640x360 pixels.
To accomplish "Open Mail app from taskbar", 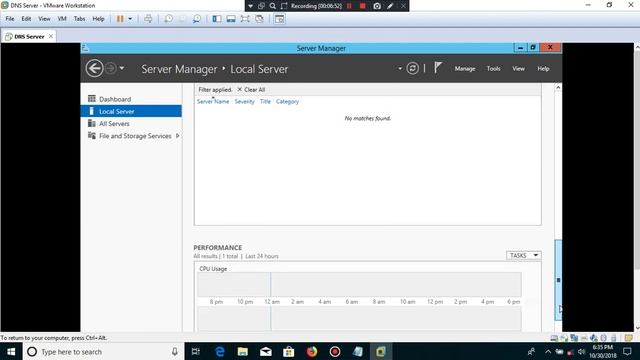I will point(266,351).
